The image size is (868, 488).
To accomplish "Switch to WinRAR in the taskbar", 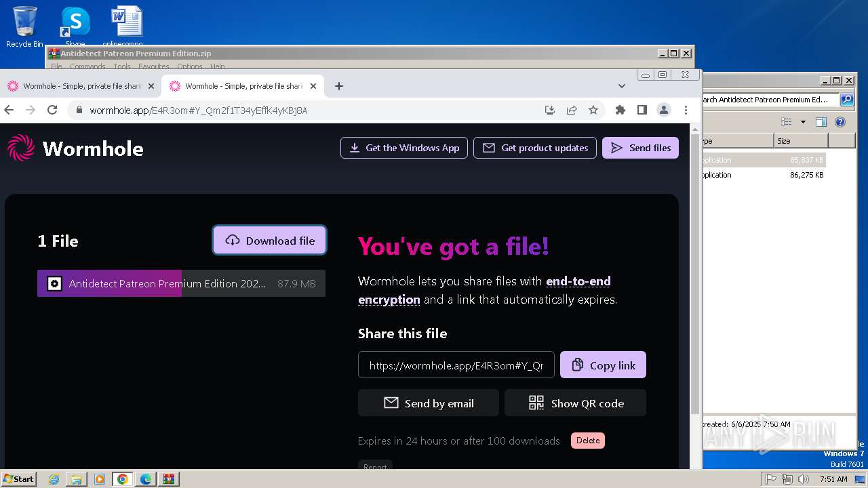I will click(169, 479).
